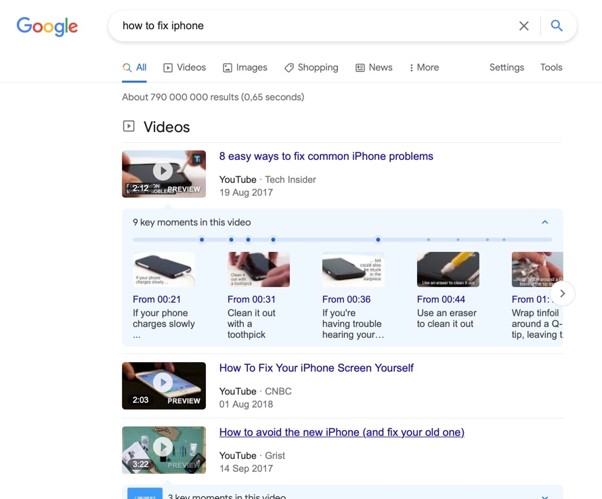The height and width of the screenshot is (499, 602).
Task: Open the News results tab
Action: pos(374,68)
